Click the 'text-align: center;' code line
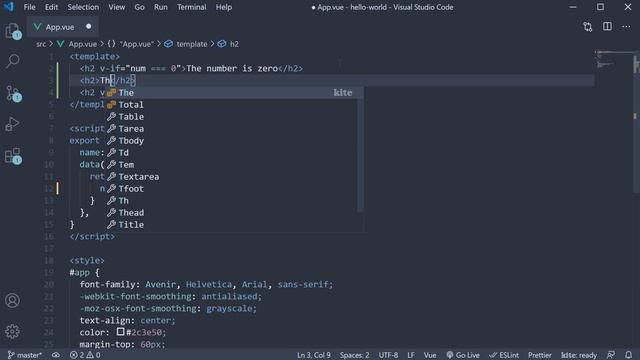This screenshot has width=640, height=360. coord(127,320)
